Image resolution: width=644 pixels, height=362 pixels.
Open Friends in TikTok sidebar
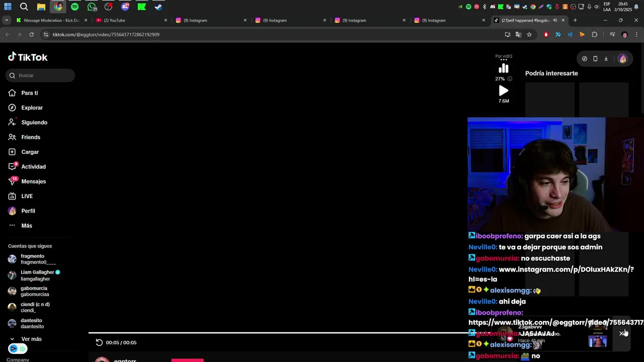click(x=24, y=137)
